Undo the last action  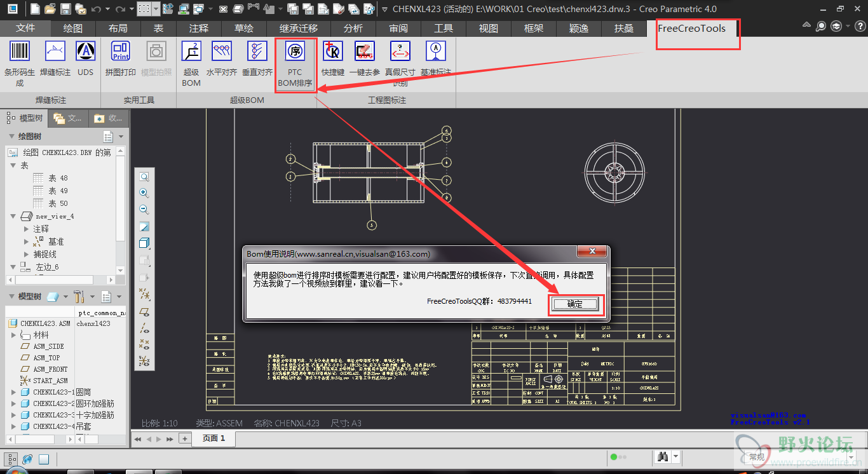point(96,9)
